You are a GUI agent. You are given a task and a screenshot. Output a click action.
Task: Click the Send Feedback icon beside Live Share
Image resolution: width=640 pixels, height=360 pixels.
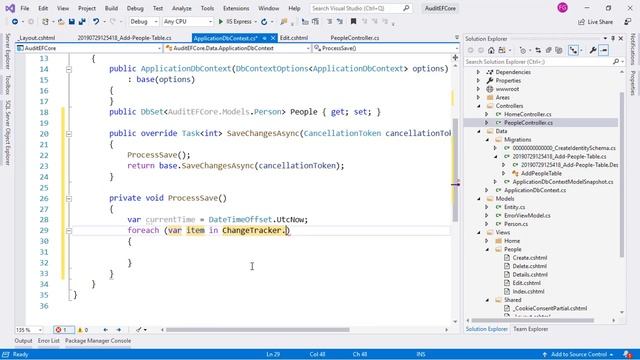(628, 22)
